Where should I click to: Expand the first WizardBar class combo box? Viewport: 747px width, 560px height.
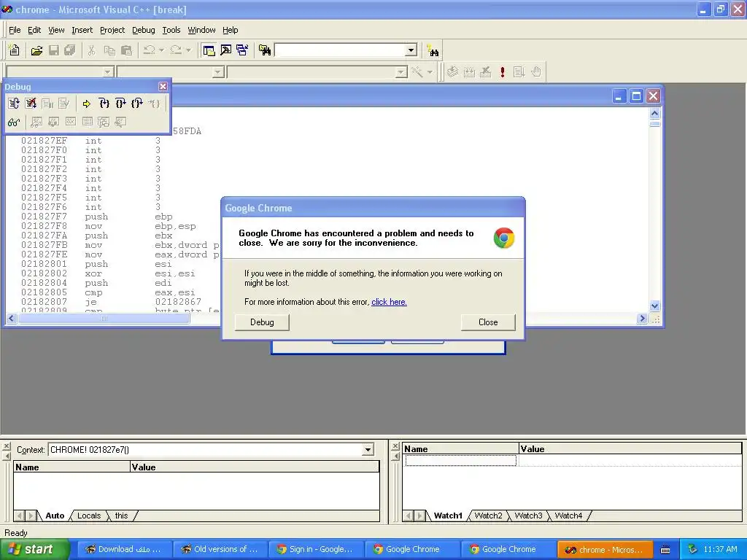point(108,72)
